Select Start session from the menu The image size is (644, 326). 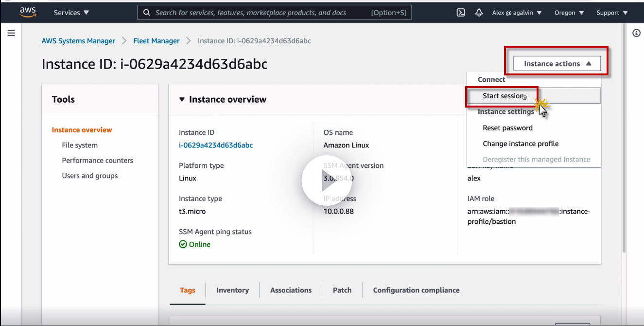(x=534, y=96)
